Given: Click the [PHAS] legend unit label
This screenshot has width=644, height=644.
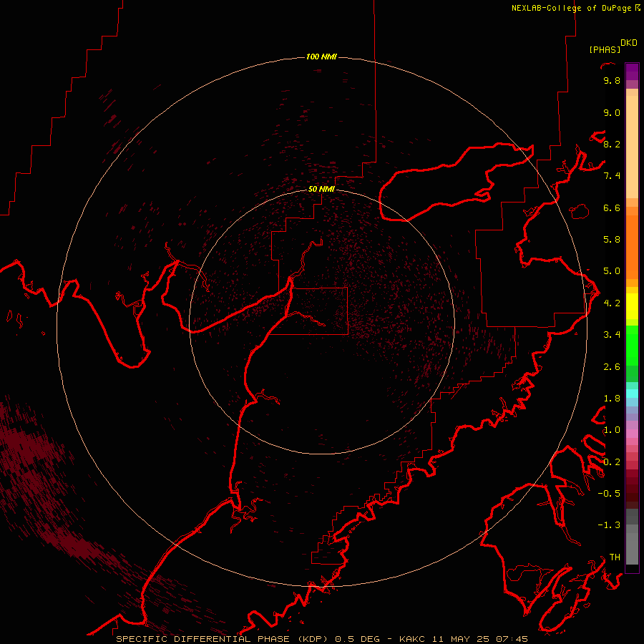Looking at the screenshot, I should pyautogui.click(x=605, y=49).
